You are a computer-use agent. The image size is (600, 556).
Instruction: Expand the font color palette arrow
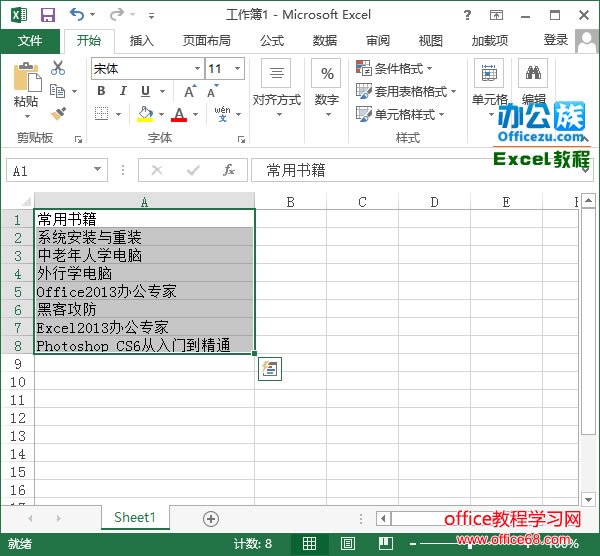196,114
